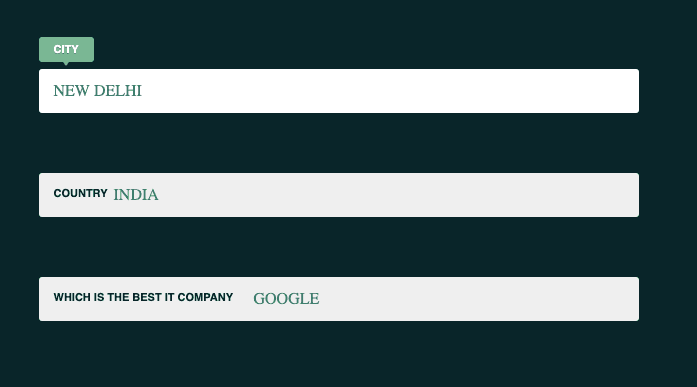Screen dimensions: 697x387
Task: Click the COUNTRY label text
Action: 80,193
